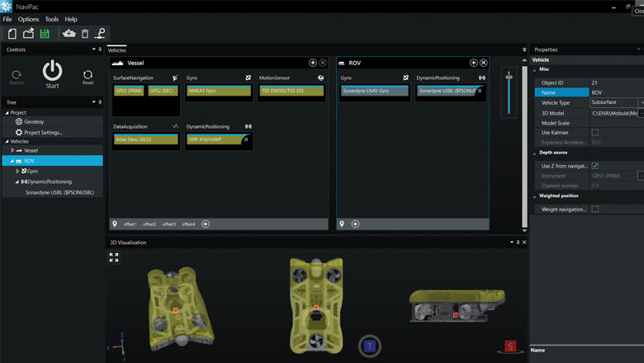Click ROV offsets location pin icon
Viewport: 644px width, 363px height.
342,224
